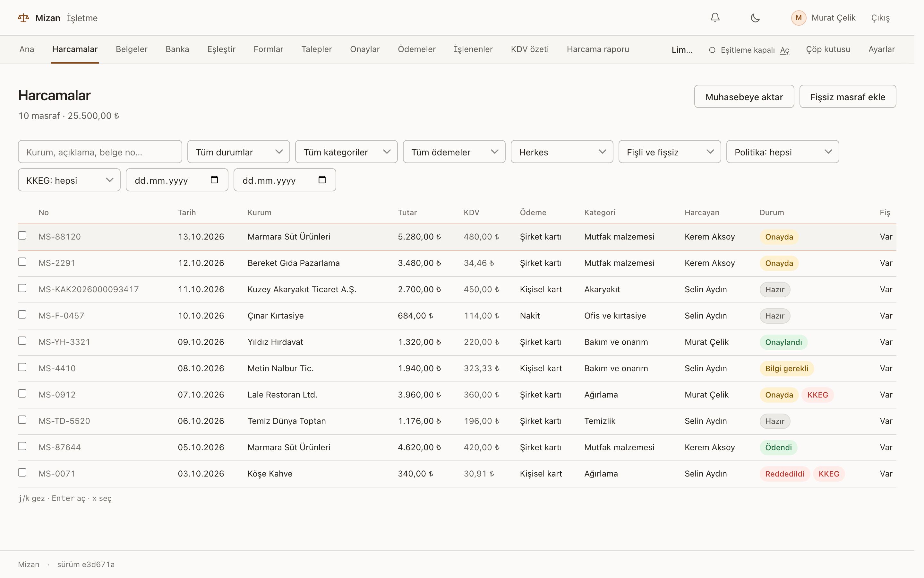Open calendar picker on second date field
This screenshot has width=924, height=578.
(x=322, y=180)
